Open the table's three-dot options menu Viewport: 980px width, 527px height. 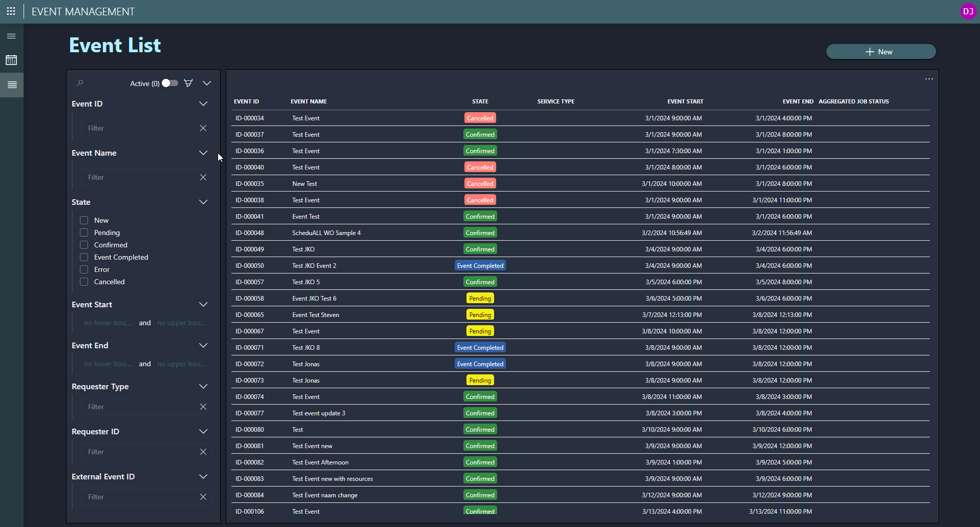pos(929,79)
